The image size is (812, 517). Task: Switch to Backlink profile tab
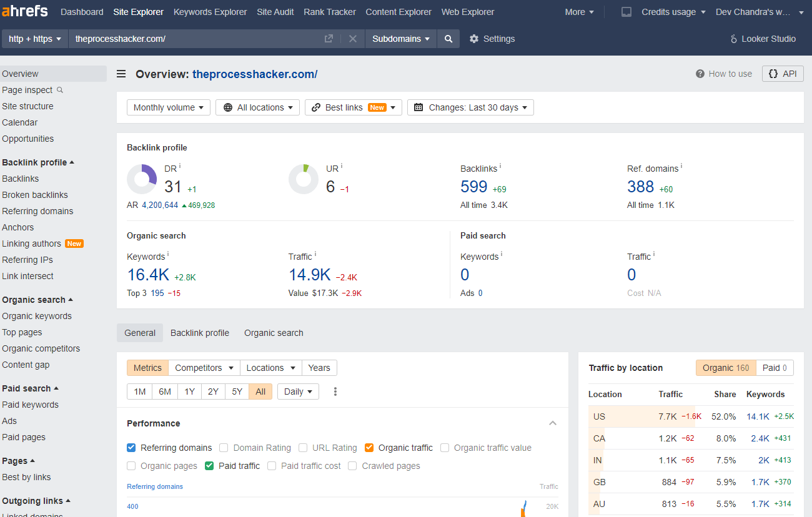click(200, 333)
